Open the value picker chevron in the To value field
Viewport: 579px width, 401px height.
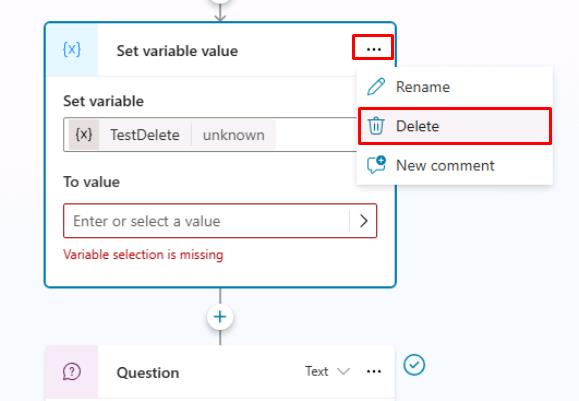pyautogui.click(x=364, y=221)
